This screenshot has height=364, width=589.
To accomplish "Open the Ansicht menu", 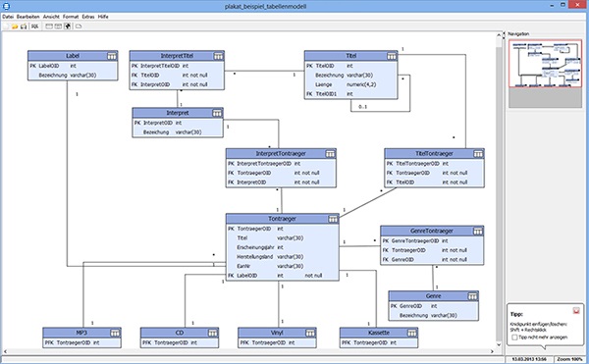I will (x=51, y=17).
